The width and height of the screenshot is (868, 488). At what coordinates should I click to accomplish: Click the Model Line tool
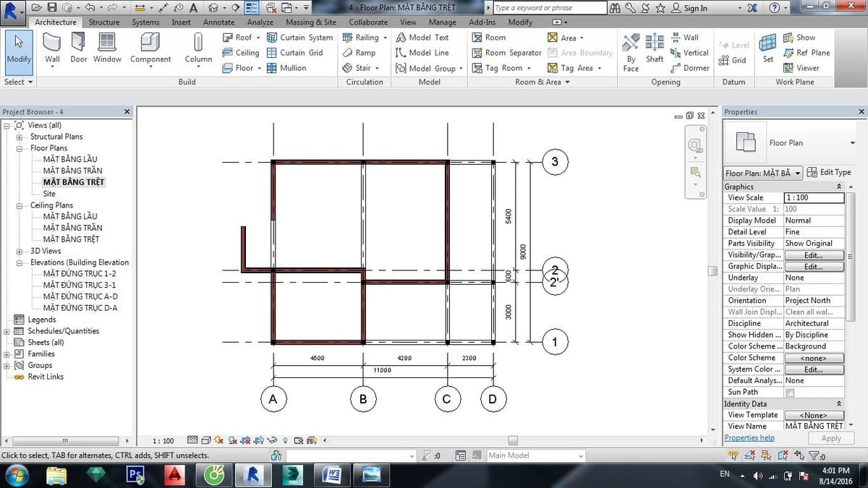(422, 53)
